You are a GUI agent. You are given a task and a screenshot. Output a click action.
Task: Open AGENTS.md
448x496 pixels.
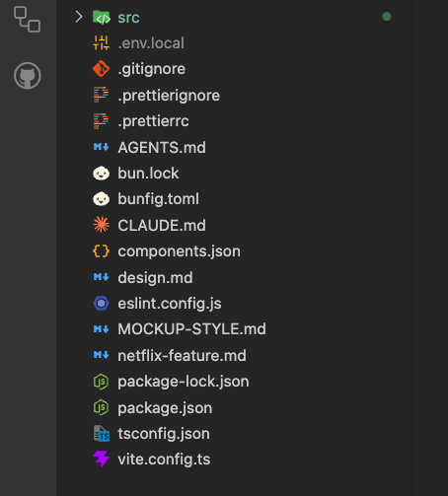(x=162, y=147)
